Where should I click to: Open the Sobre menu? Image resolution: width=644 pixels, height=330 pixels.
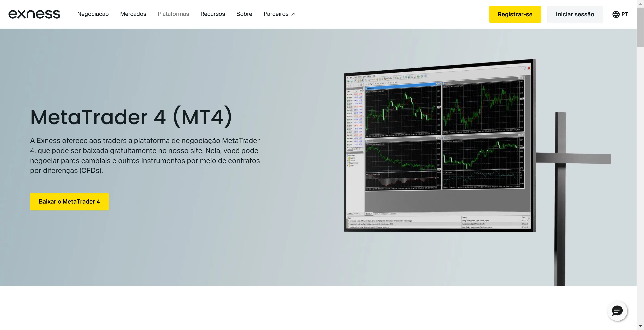(x=244, y=14)
